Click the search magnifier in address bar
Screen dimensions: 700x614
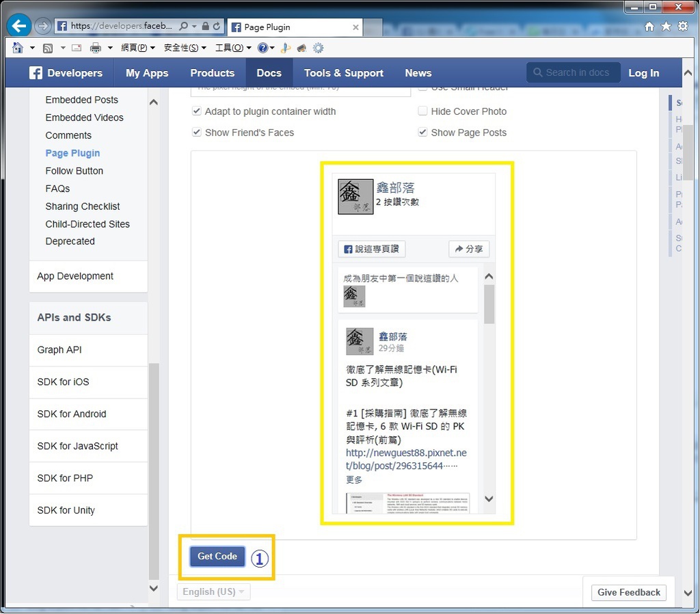183,26
